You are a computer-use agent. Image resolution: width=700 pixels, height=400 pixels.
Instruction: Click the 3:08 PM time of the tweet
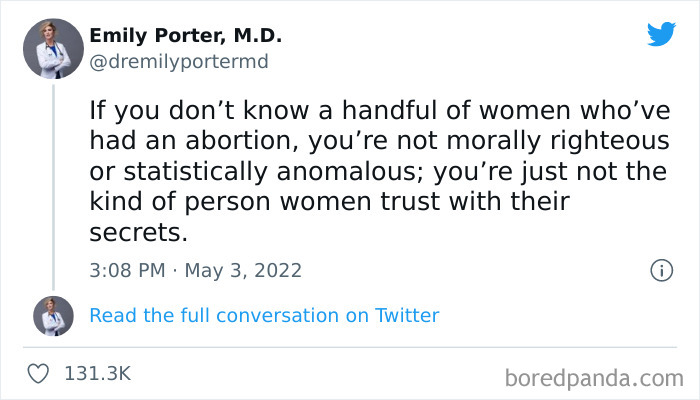(x=128, y=271)
